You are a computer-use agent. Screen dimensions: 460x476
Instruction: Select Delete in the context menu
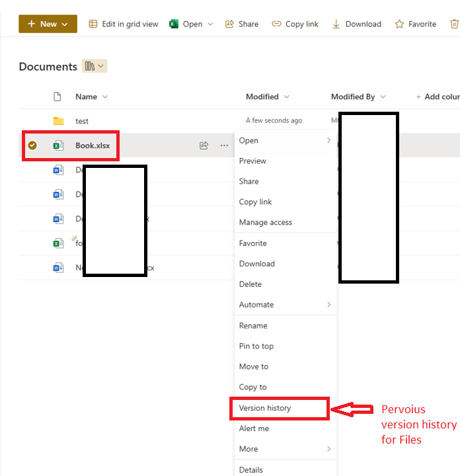(x=286, y=284)
